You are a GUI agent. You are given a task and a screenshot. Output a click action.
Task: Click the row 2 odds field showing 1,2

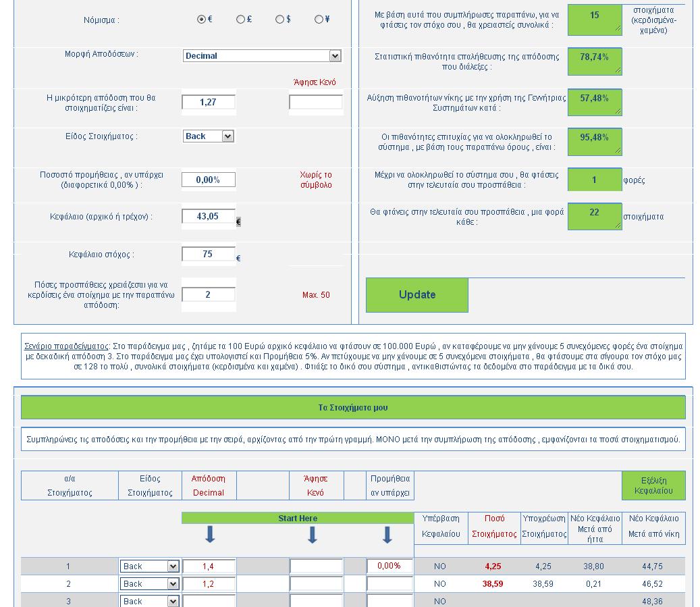209,584
